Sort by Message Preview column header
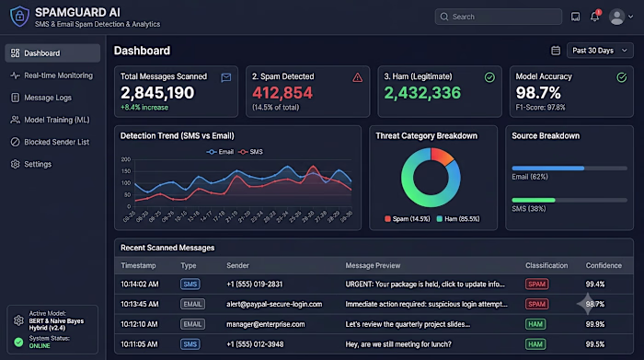Viewport: 644px width, 360px height. point(373,265)
